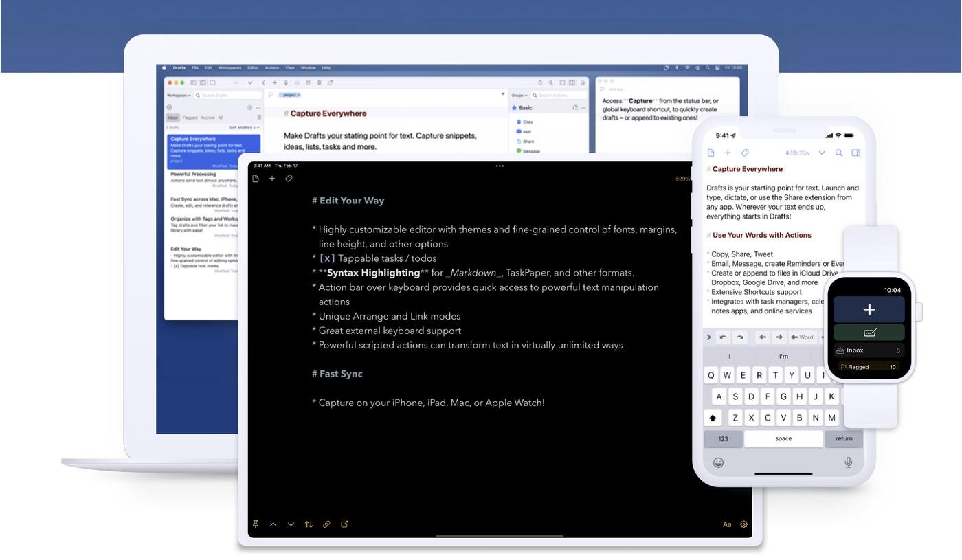This screenshot has height=560, width=962.
Task: Tap the keyboard capture button on Apple Watch
Action: coord(869,333)
